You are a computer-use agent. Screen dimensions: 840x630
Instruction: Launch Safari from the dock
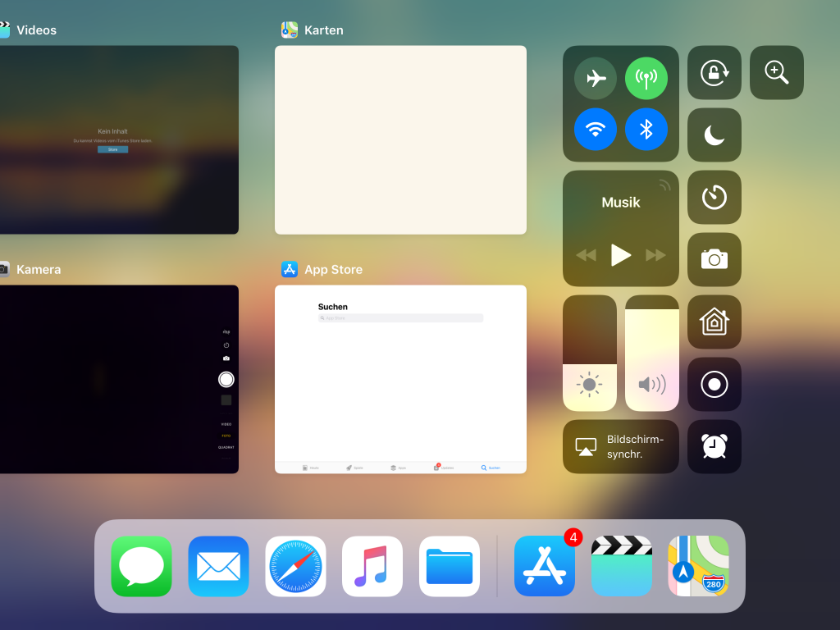294,566
